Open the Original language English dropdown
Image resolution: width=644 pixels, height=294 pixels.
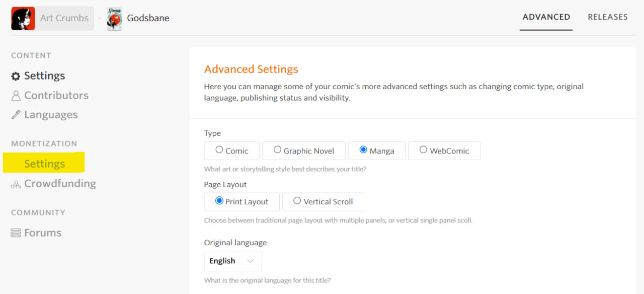coord(233,261)
